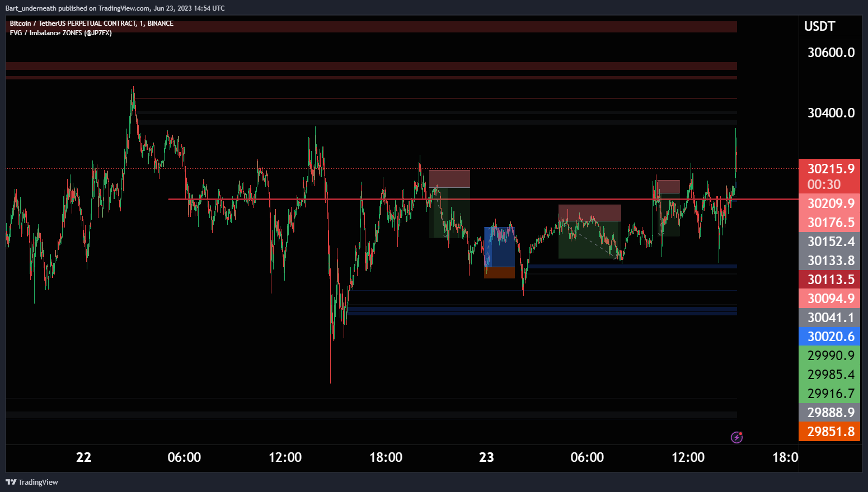Click the 22 date label on time axis
The width and height of the screenshot is (868, 492).
(83, 457)
